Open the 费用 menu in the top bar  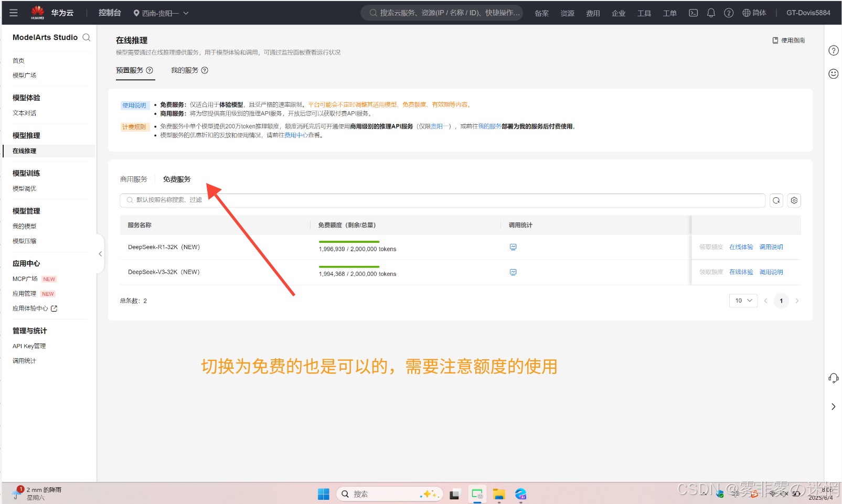593,13
